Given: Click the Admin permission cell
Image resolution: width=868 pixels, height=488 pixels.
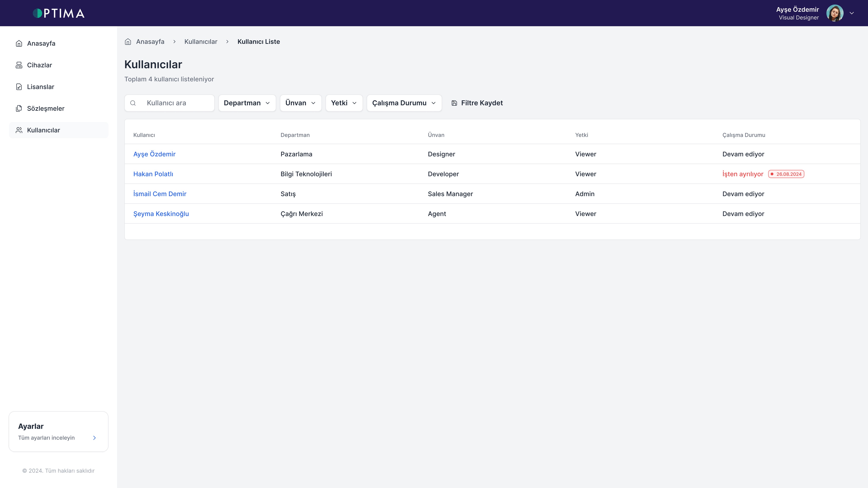Looking at the screenshot, I should pyautogui.click(x=585, y=194).
